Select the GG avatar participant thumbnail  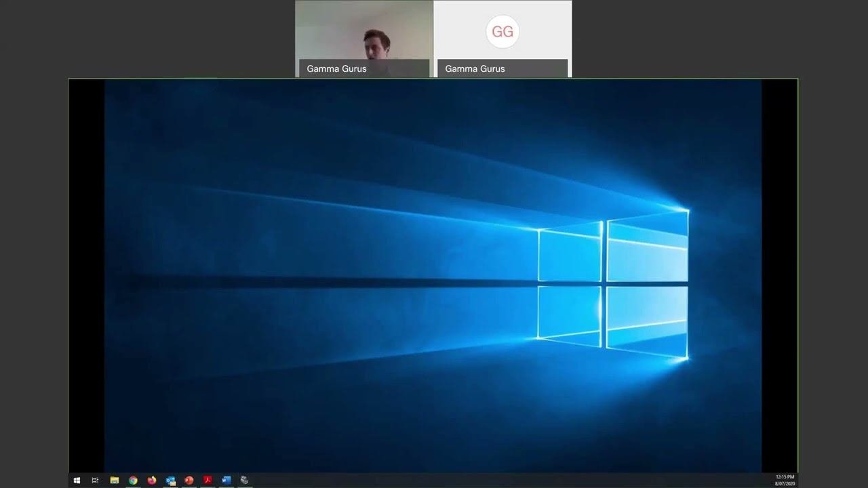click(x=502, y=39)
